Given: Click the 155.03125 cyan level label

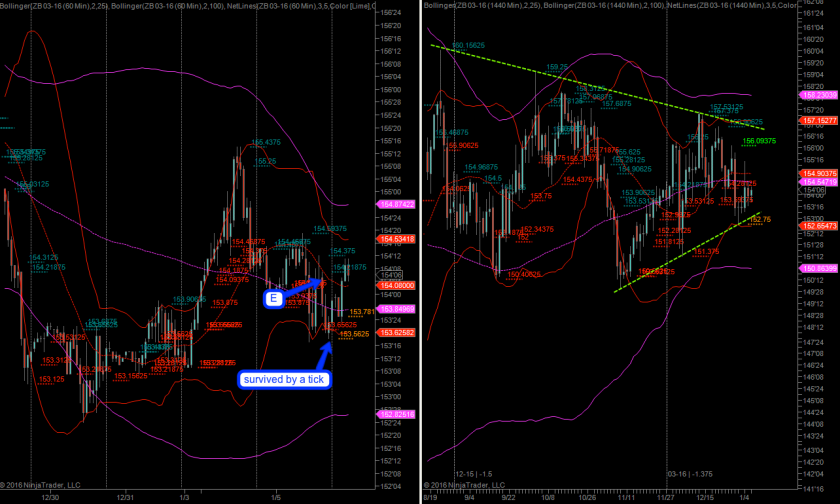Looking at the screenshot, I should (33, 184).
